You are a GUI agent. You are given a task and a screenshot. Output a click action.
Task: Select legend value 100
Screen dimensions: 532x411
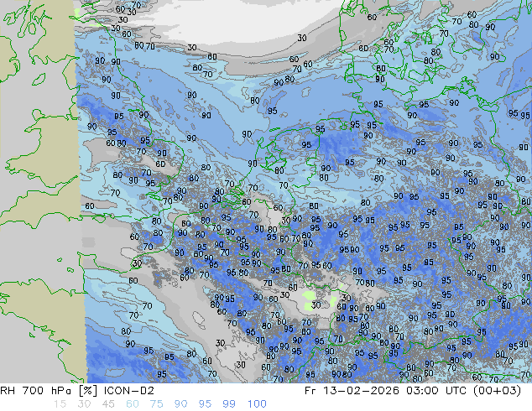click(257, 404)
